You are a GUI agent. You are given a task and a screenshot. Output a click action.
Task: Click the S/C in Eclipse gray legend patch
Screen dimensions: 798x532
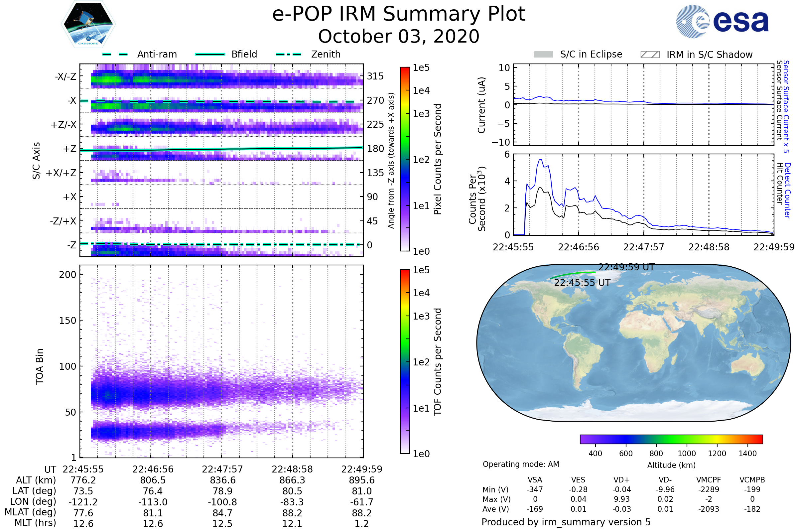[x=543, y=55]
